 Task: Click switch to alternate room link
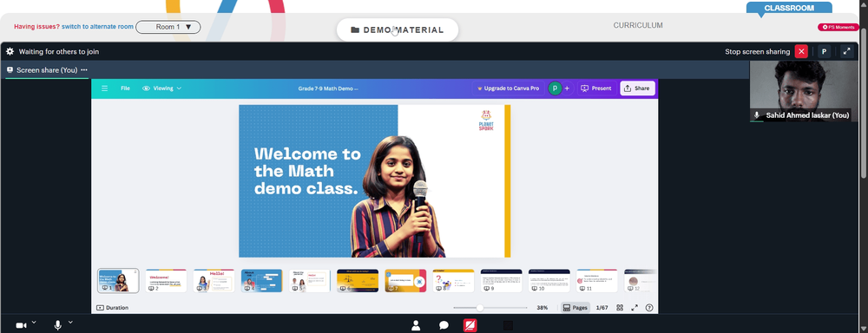click(x=97, y=27)
